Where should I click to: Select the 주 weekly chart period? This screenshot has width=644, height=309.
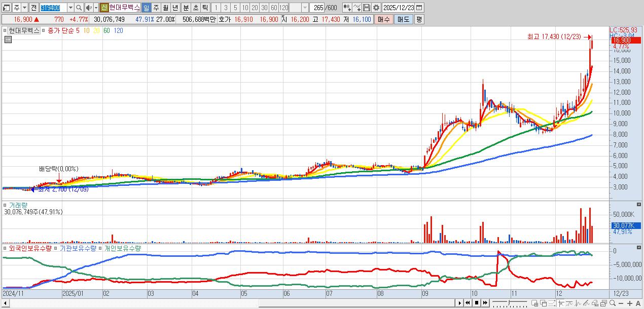(156, 8)
